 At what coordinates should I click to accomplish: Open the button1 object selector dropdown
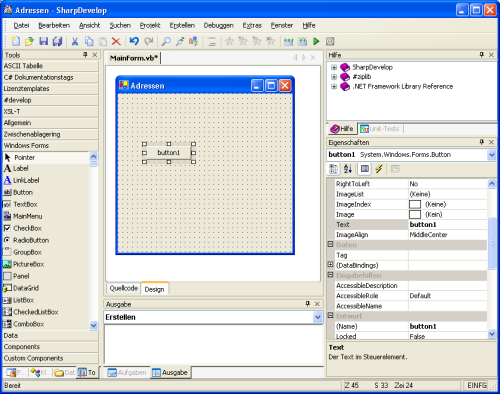[x=492, y=155]
